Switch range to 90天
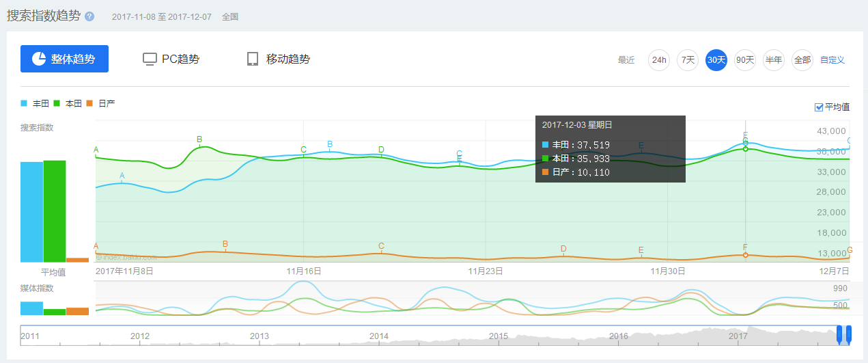Viewport: 868px width, 363px height. (745, 60)
